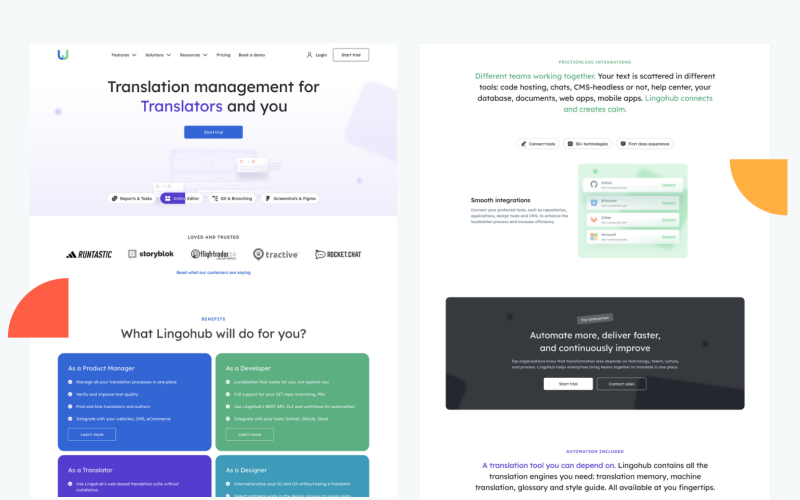Expand the Solutions dropdown menu
800x500 pixels.
pyautogui.click(x=158, y=55)
